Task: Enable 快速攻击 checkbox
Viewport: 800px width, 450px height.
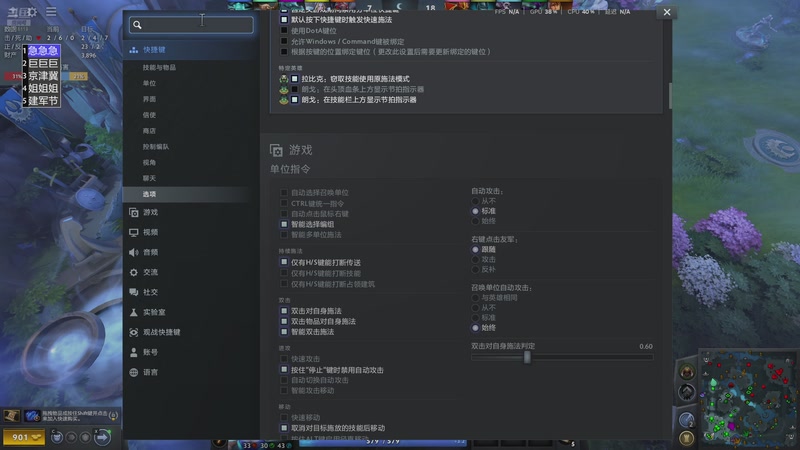Action: point(284,359)
